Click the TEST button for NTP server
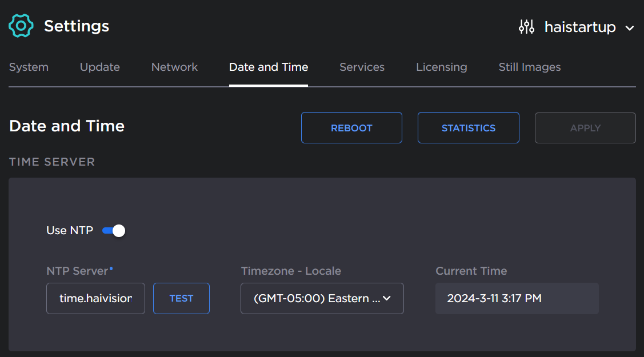This screenshot has height=357, width=644. tap(181, 298)
